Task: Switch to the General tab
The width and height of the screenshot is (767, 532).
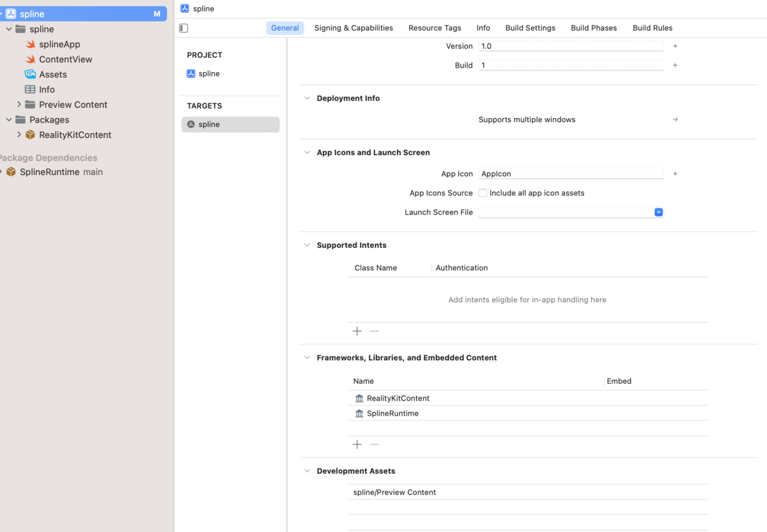Action: [285, 28]
